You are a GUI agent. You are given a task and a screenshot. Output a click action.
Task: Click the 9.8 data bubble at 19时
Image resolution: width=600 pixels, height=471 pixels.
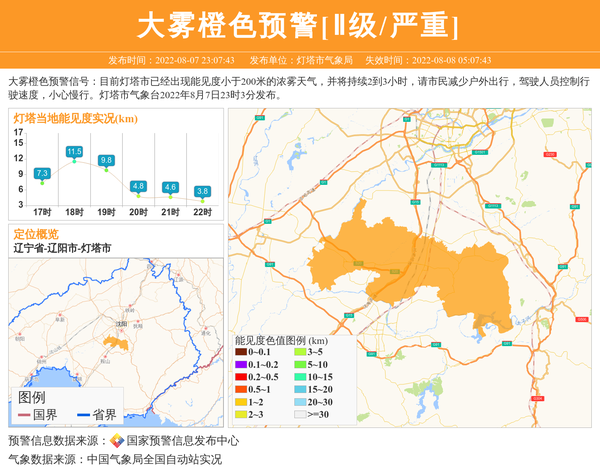tap(106, 160)
